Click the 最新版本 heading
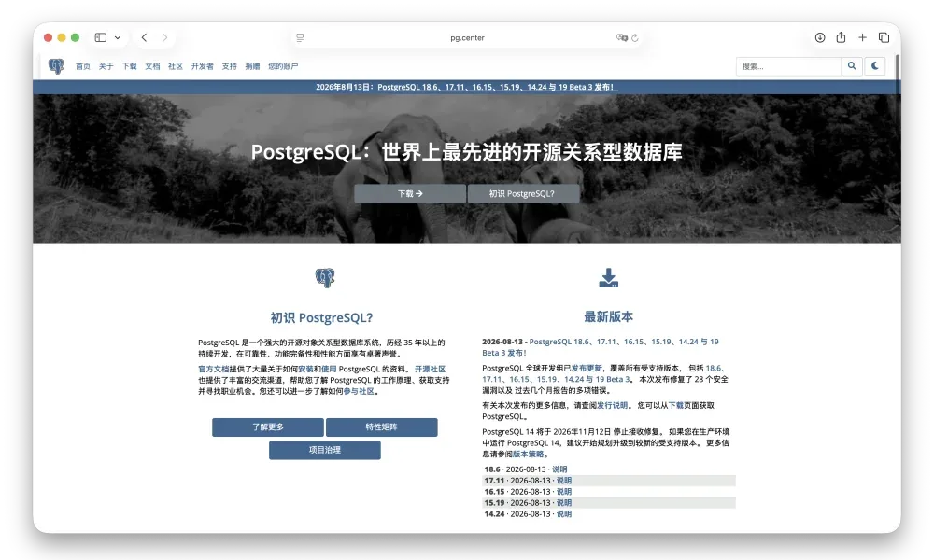The height and width of the screenshot is (560, 934). click(608, 316)
